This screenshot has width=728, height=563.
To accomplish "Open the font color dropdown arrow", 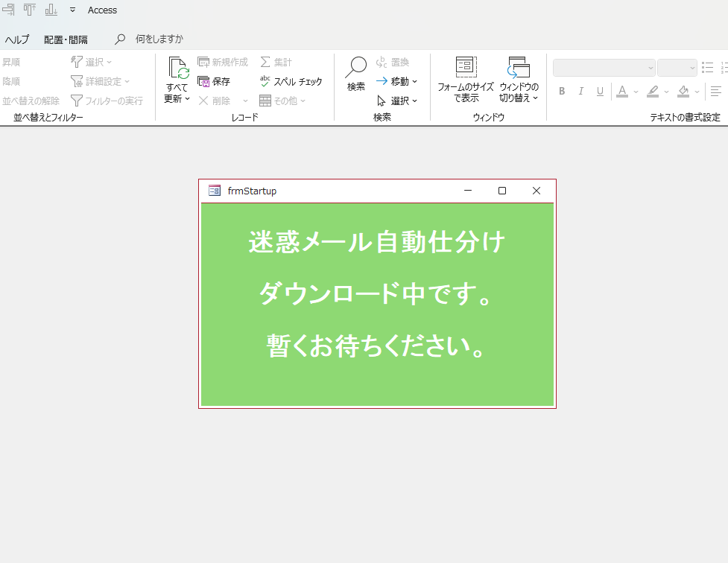I will pyautogui.click(x=636, y=92).
